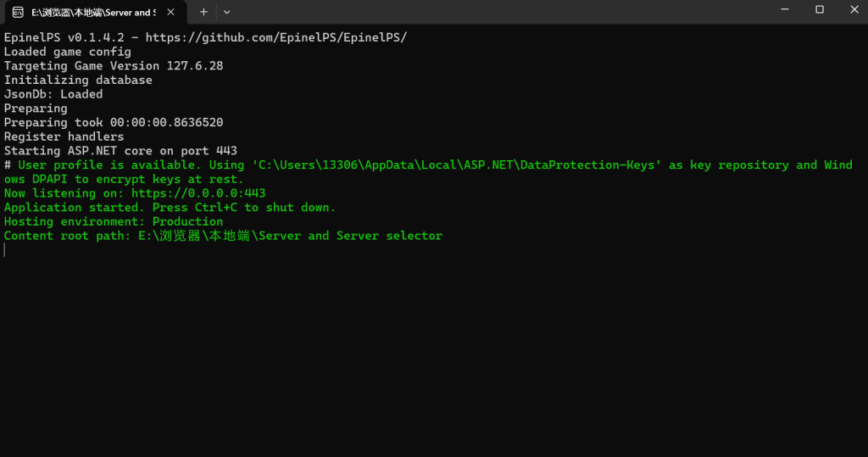Click the "Application started" message line
868x457 pixels.
pyautogui.click(x=170, y=208)
